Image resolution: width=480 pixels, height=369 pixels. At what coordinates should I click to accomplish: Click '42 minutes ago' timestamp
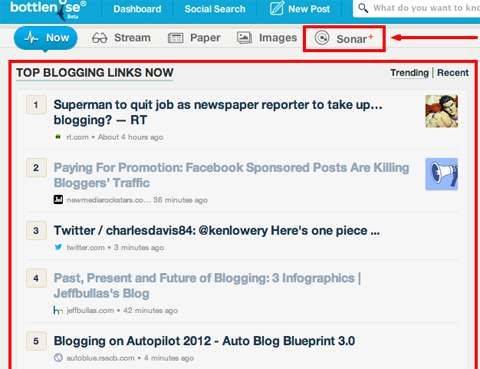(150, 310)
